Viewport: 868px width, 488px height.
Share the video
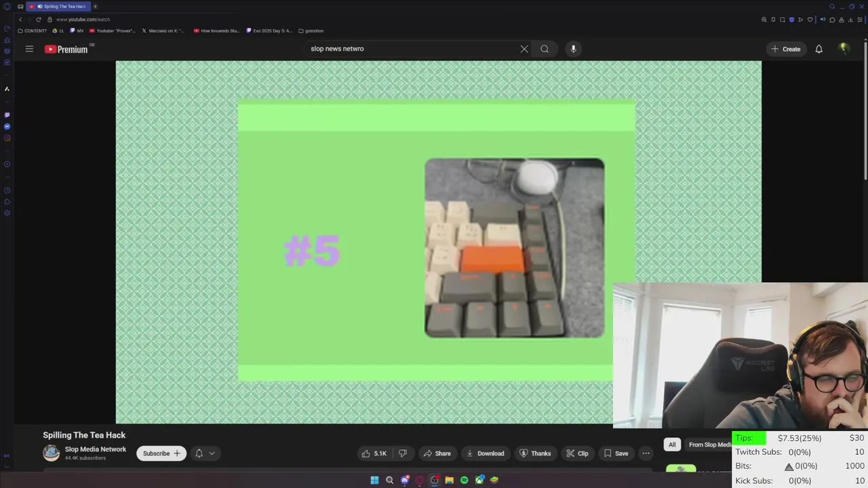[437, 453]
